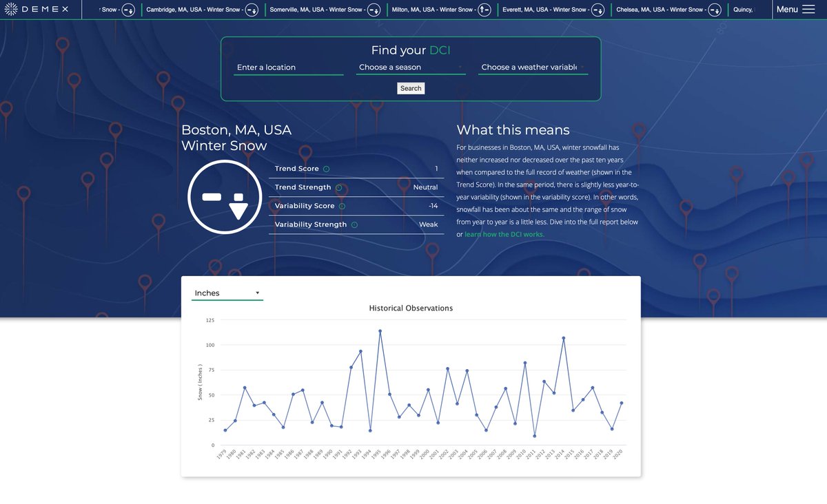
Task: Click the Variability Strength info icon
Action: [354, 224]
